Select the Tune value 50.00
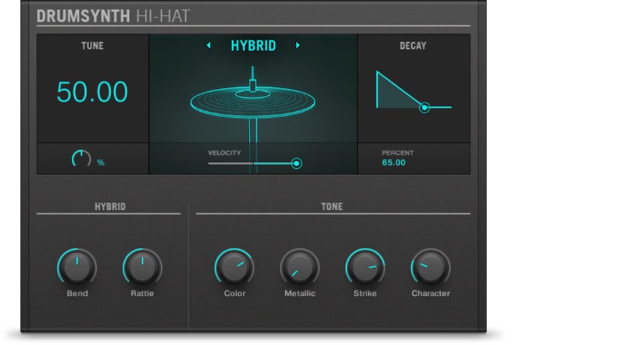The image size is (644, 345). pos(92,92)
